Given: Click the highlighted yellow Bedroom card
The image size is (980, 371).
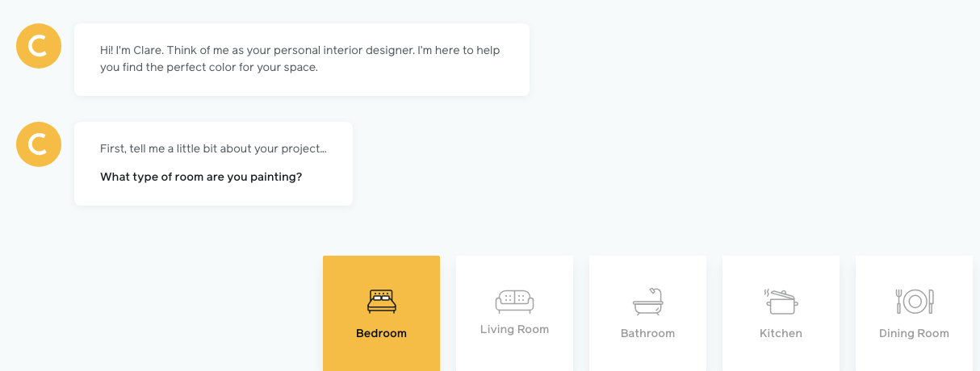Looking at the screenshot, I should click(x=381, y=314).
